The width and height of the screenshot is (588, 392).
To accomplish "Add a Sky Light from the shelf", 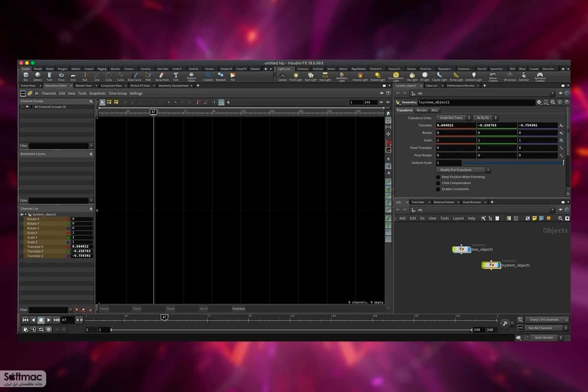I will click(x=412, y=76).
